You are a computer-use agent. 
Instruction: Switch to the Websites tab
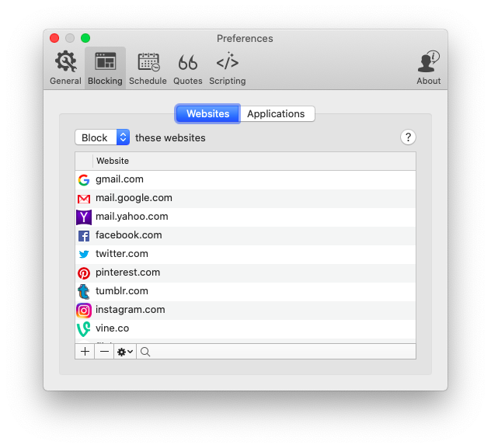coord(207,113)
